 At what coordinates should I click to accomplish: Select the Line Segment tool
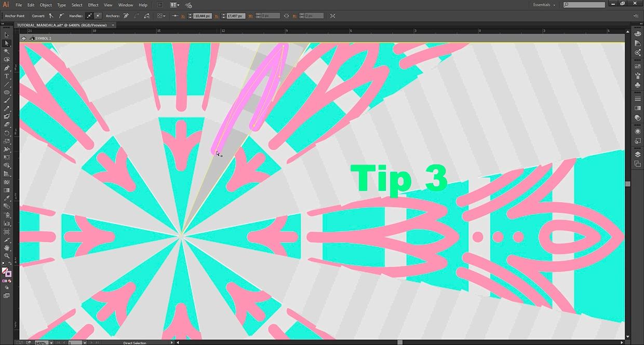7,84
